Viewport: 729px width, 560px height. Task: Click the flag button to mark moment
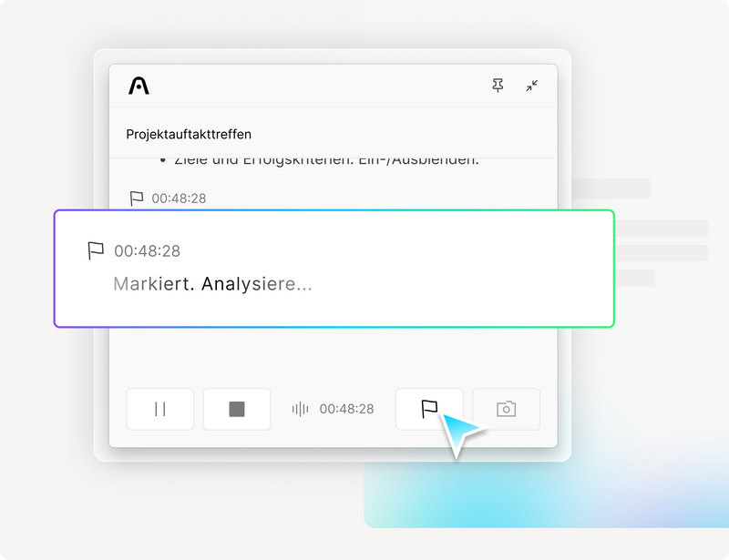coord(429,409)
